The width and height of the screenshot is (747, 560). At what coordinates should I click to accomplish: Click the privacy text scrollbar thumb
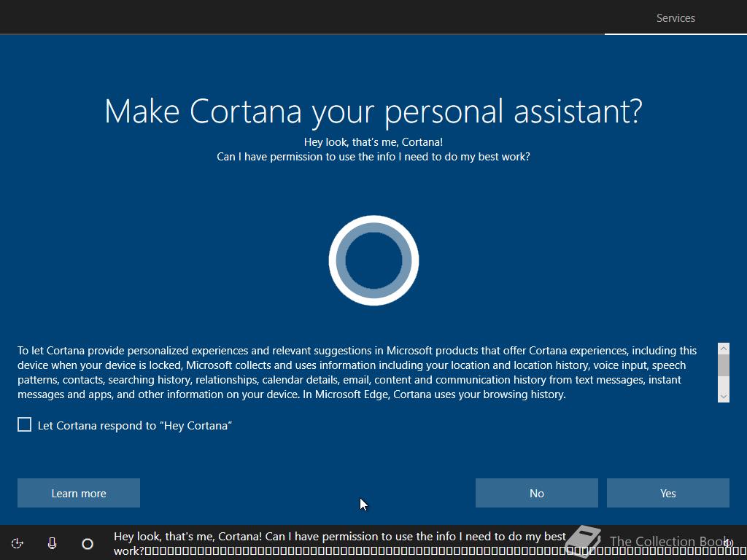[x=723, y=365]
